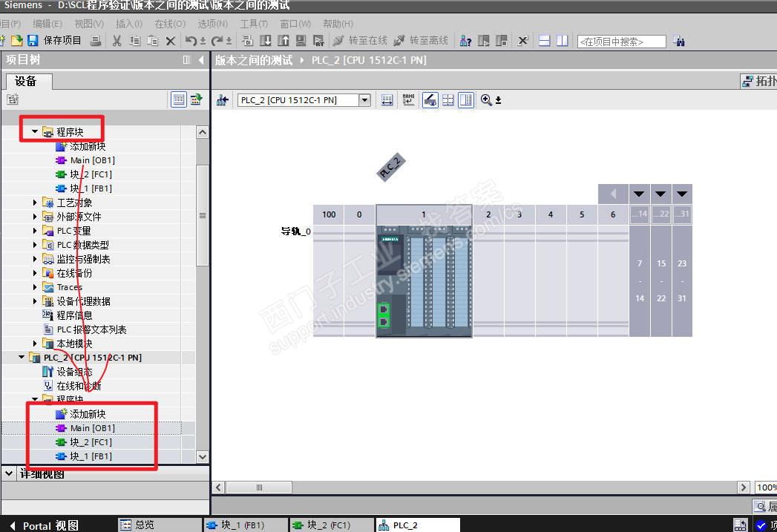Image resolution: width=777 pixels, height=532 pixels.
Task: Click the device view scroll-right arrow
Action: (744, 487)
